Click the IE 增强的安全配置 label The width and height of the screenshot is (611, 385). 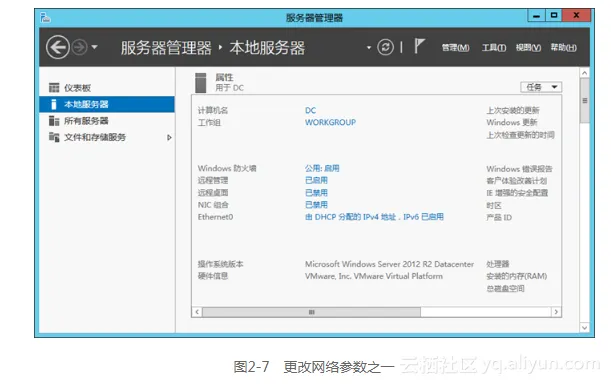click(517, 193)
